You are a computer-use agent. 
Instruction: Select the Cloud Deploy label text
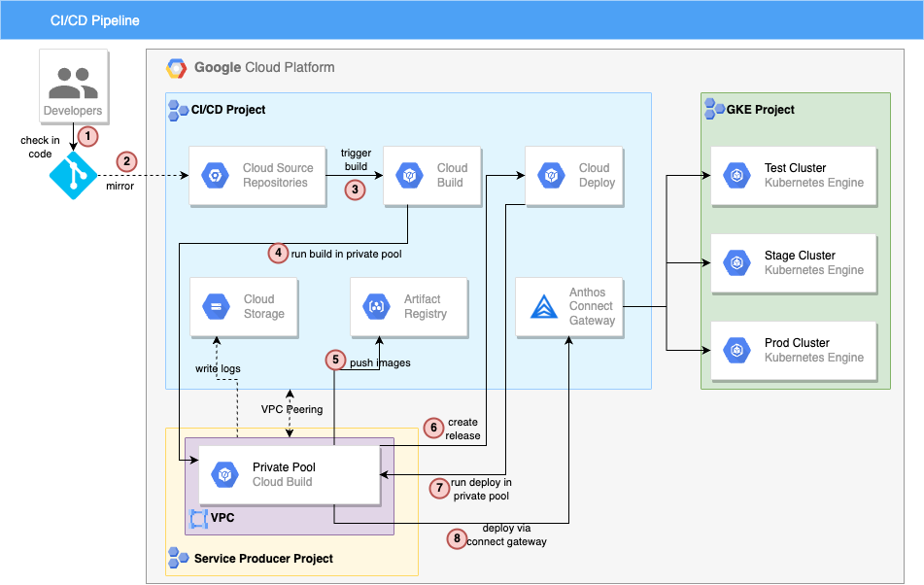pos(597,175)
